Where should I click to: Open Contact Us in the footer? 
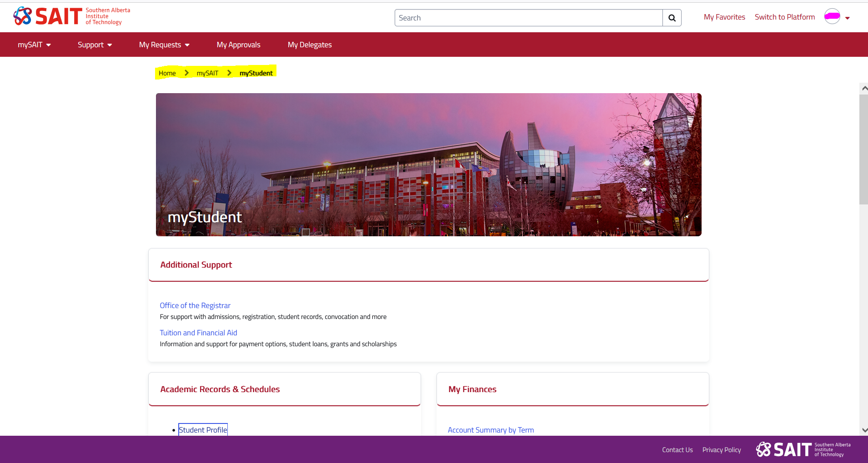pos(677,450)
